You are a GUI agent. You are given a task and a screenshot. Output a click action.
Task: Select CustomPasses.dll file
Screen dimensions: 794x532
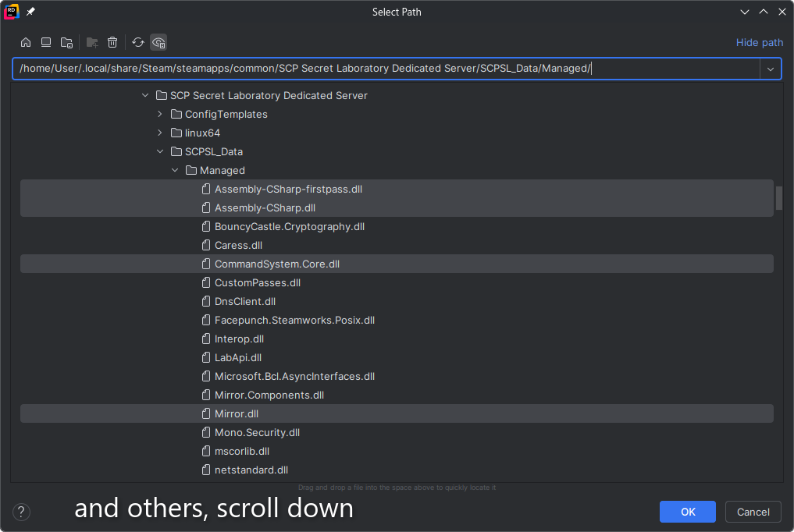pyautogui.click(x=397, y=282)
